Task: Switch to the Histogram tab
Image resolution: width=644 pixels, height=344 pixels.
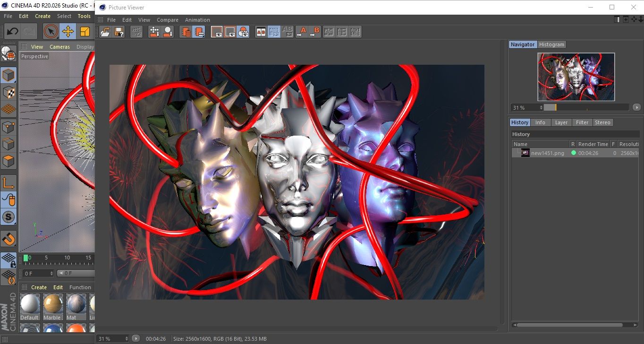Action: pos(551,44)
